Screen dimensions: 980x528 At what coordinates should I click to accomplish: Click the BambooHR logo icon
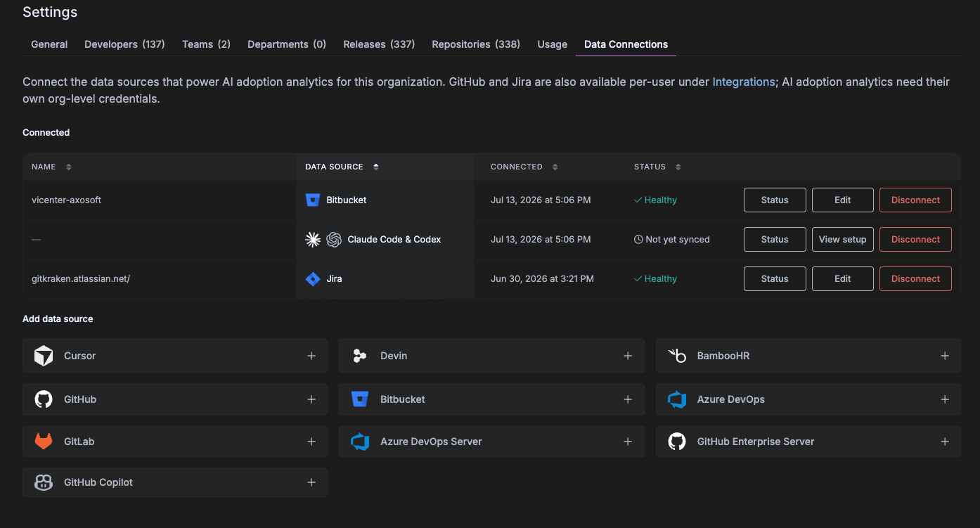[677, 356]
